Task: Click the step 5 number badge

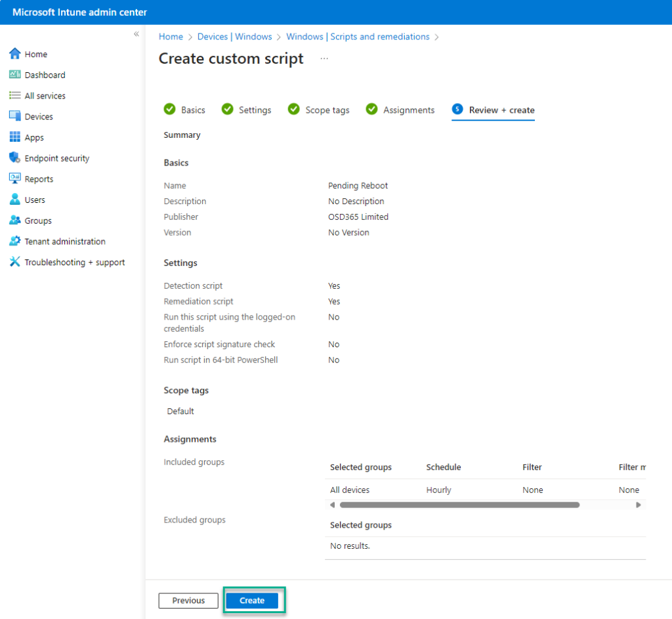Action: [457, 110]
